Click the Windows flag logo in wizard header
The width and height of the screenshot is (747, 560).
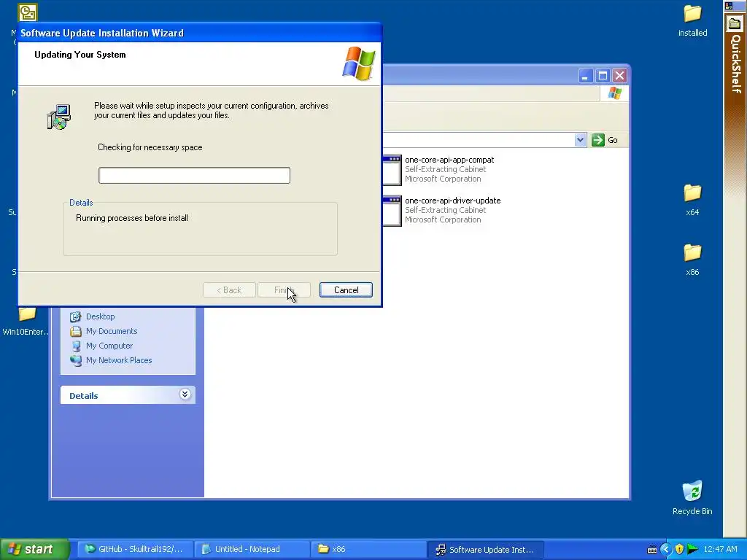point(359,63)
